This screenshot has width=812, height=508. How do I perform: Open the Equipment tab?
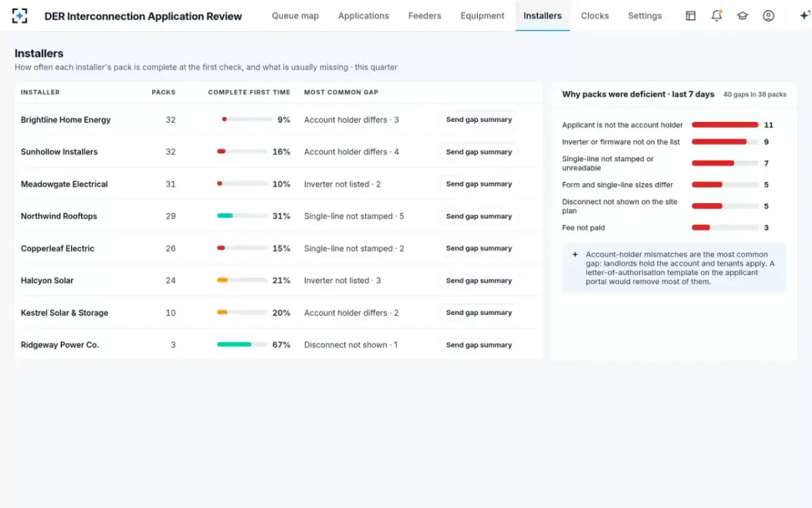point(482,16)
